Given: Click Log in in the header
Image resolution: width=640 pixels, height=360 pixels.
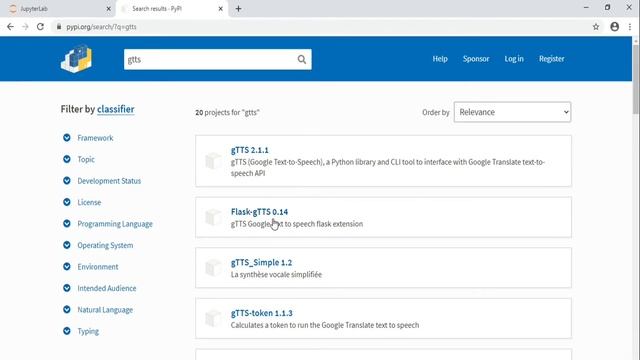Looking at the screenshot, I should 514,59.
